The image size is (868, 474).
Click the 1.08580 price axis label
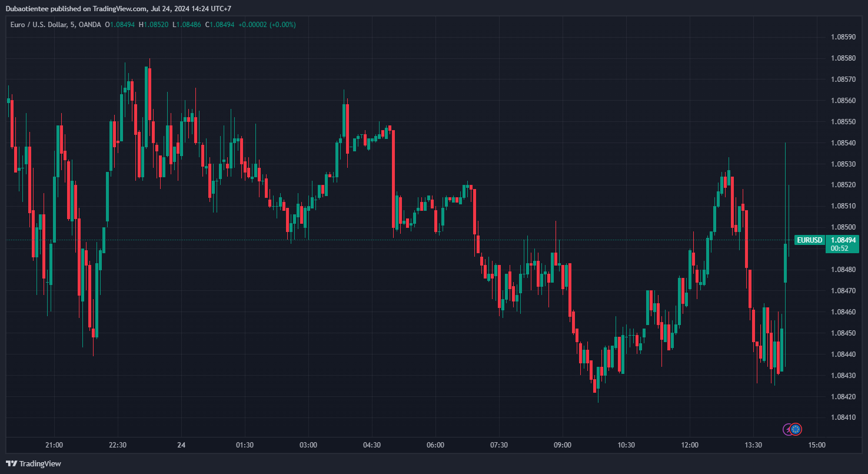point(843,58)
